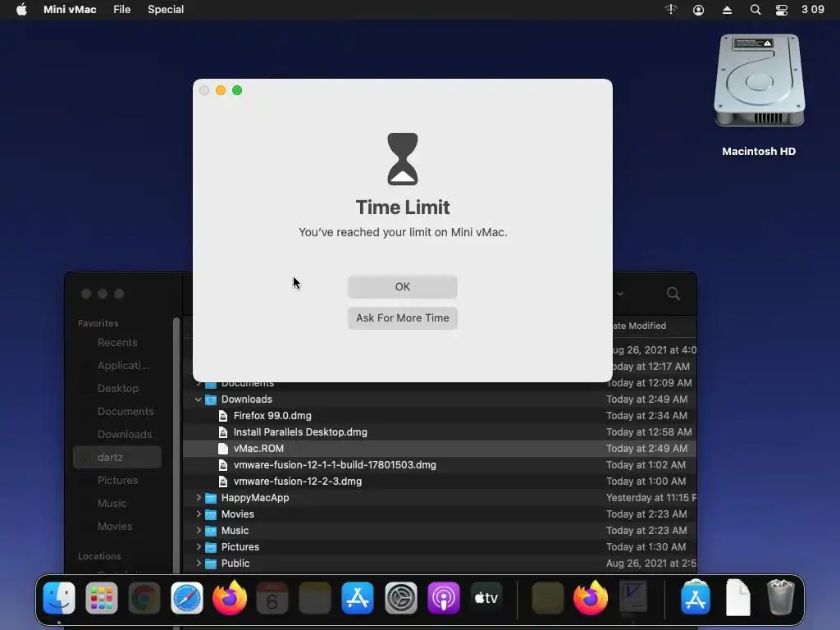The width and height of the screenshot is (840, 630).
Task: Open Applications in Finder sidebar
Action: click(x=116, y=365)
